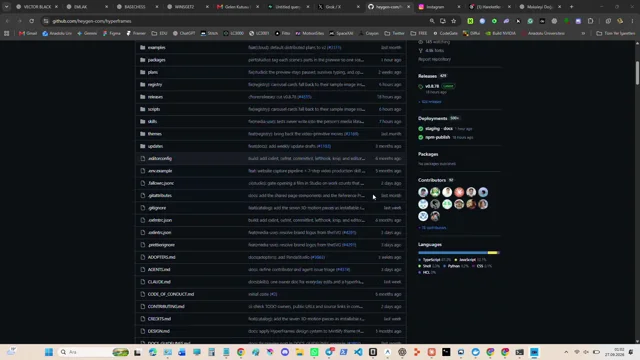The width and height of the screenshot is (640, 360).
Task: Switch to the EMLAK tab
Action: [x=86, y=7]
